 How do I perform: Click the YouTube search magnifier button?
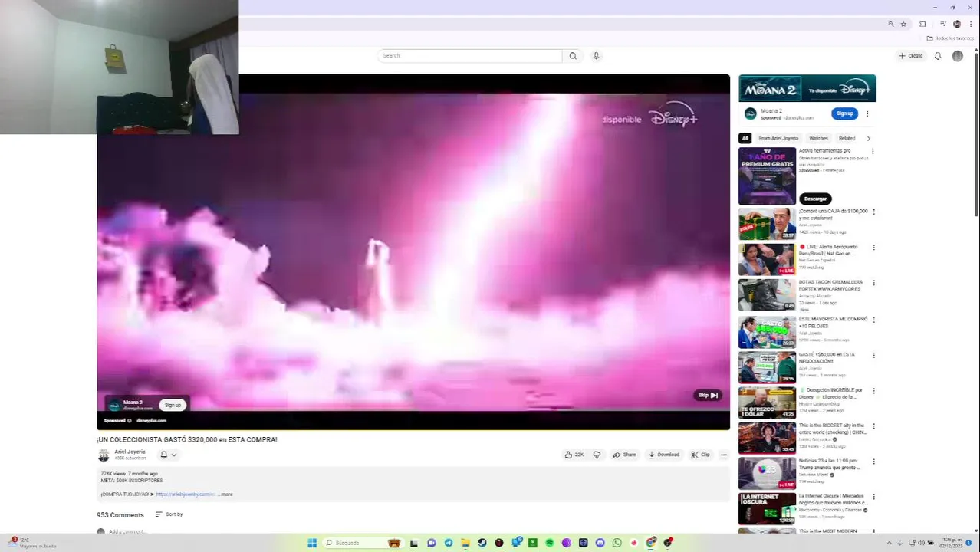[572, 56]
